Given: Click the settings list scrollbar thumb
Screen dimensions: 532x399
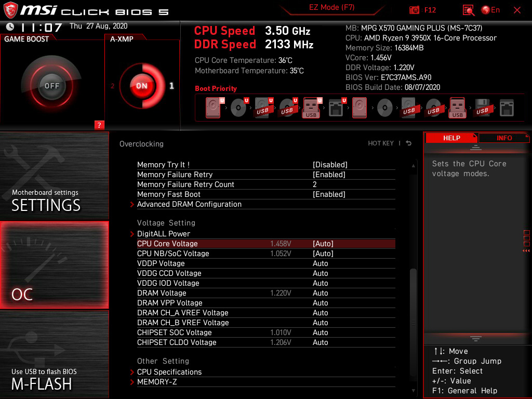Looking at the screenshot, I should pos(413,321).
